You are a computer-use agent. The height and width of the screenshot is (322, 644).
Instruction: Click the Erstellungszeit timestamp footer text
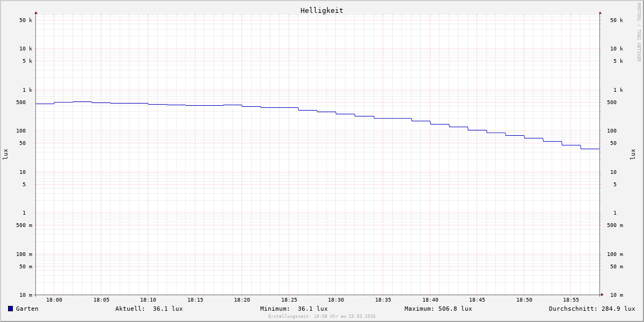321,317
